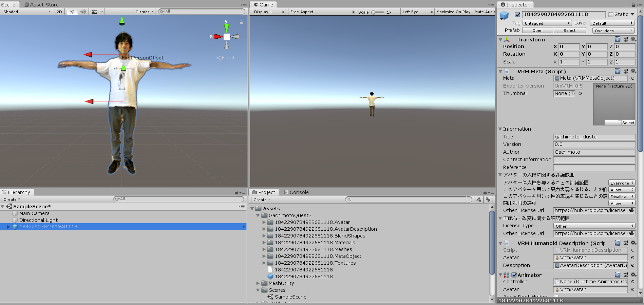Click the prefab Select button

570,31
